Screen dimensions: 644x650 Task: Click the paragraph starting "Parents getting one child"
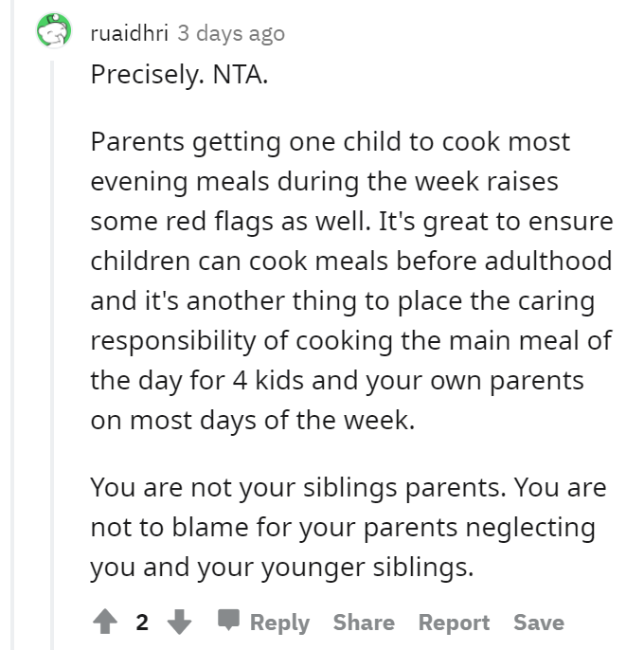352,281
